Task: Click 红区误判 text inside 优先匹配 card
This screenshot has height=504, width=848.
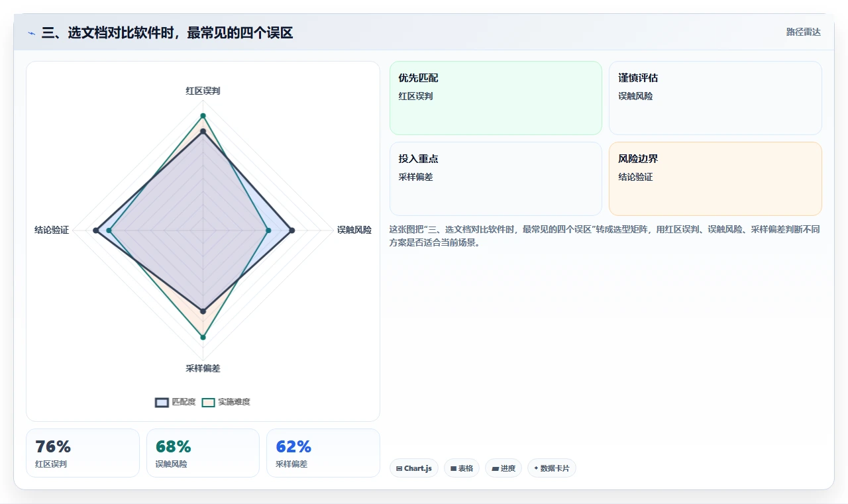Action: pyautogui.click(x=415, y=96)
